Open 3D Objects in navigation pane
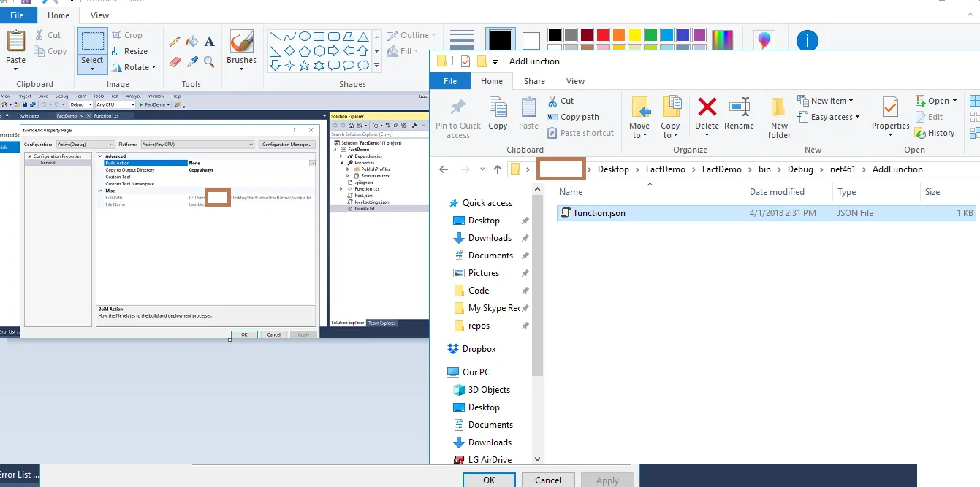Screen dimensions: 980x487 point(482,390)
